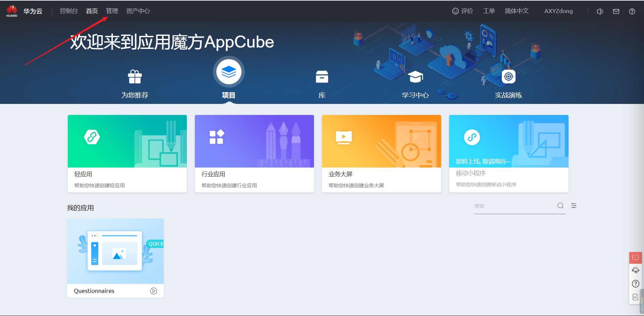This screenshot has height=316, width=644.
Task: Switch to the 库 tab label
Action: [x=322, y=95]
